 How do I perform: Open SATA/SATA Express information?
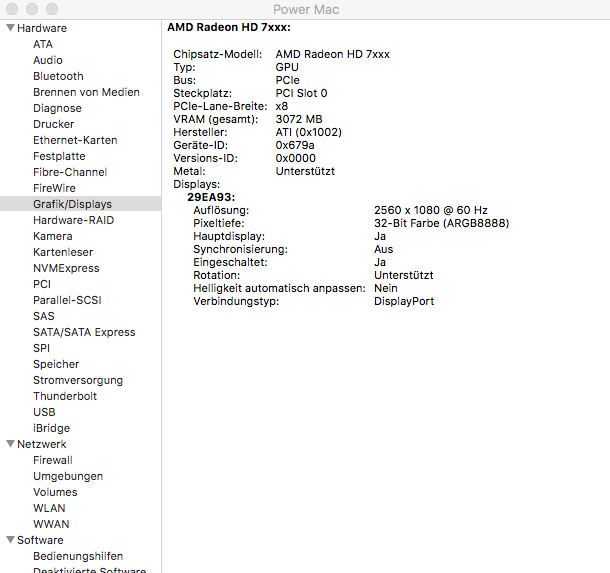84,332
